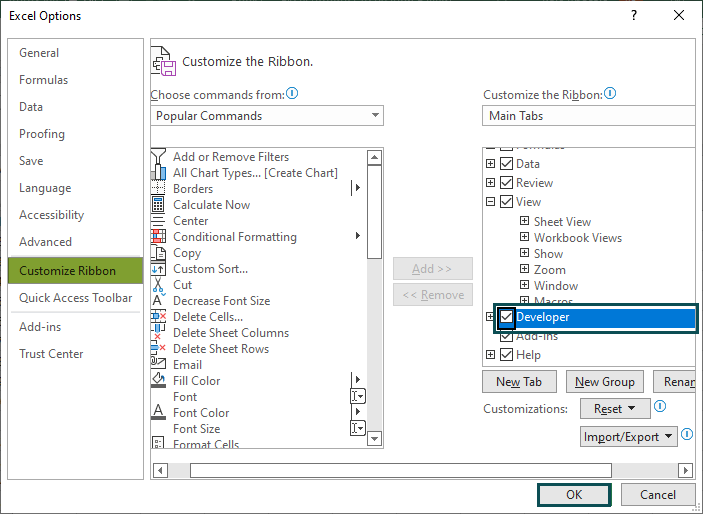Click the horizontal scrollbar left arrow
Viewport: 703px width, 514px height.
pos(160,470)
